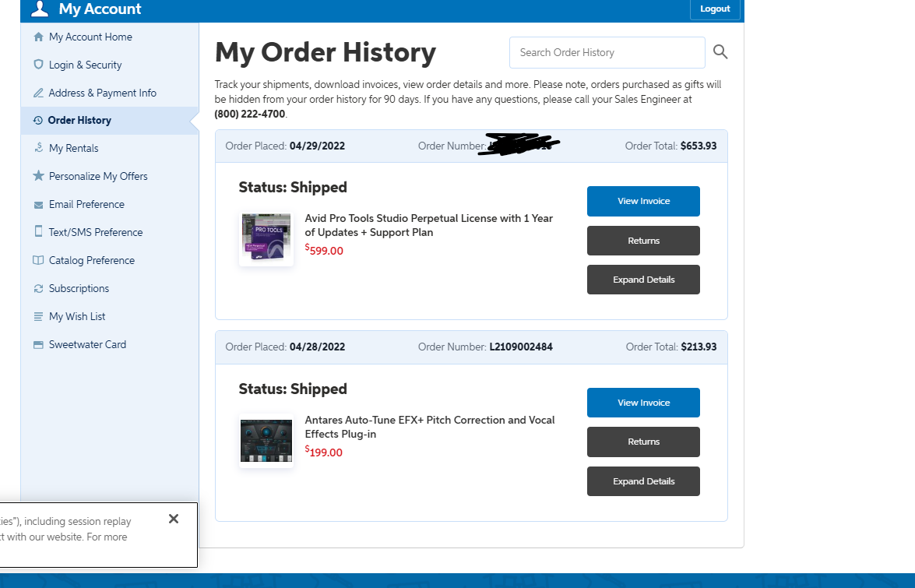This screenshot has width=915, height=588.
Task: Click the Email Preference envelope icon
Action: pos(38,205)
